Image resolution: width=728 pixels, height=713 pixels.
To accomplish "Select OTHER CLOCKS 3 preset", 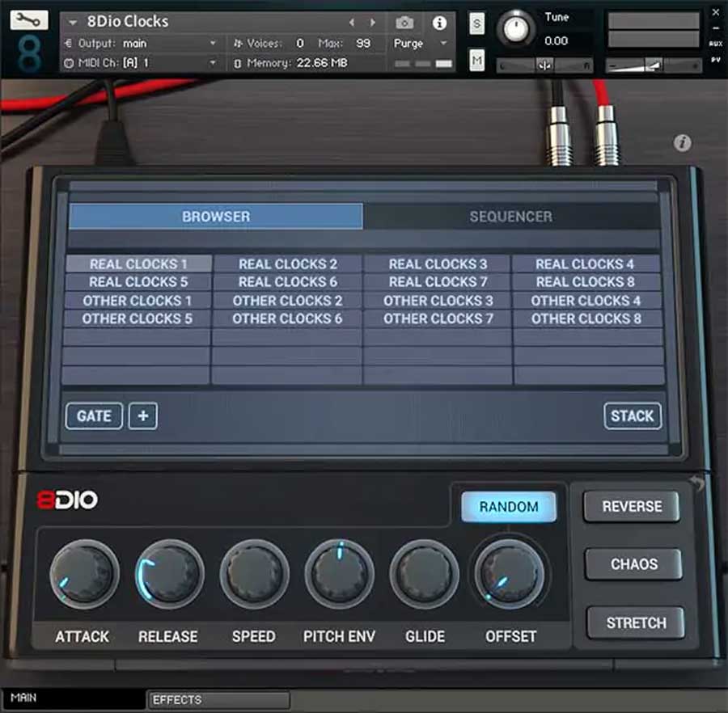I will pos(438,301).
